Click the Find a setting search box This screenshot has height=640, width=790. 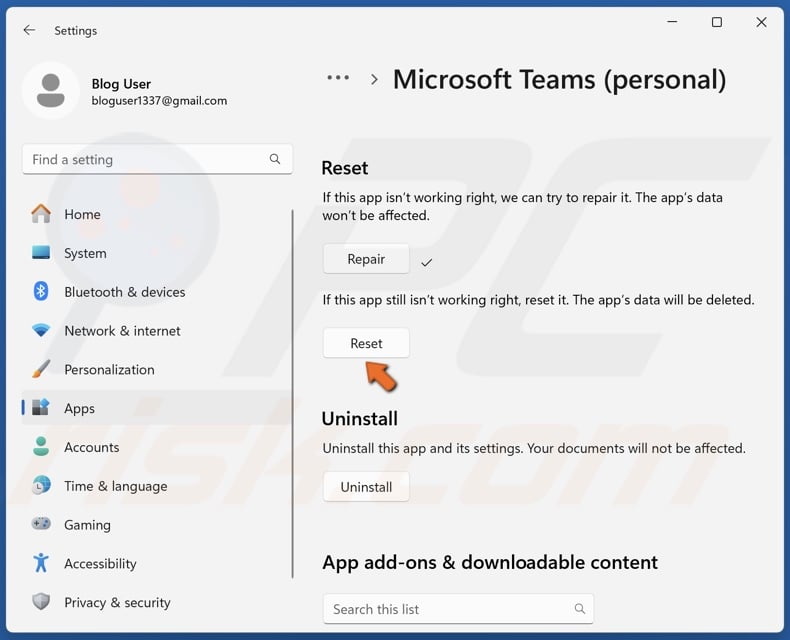click(x=150, y=160)
